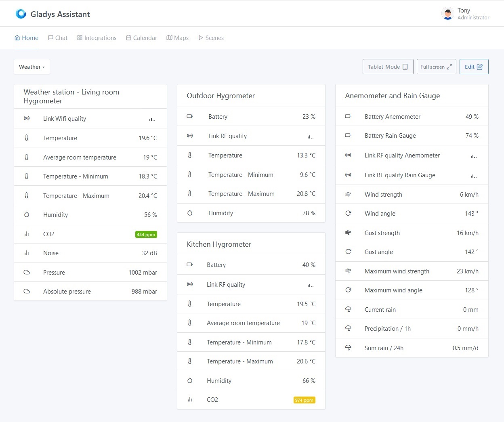Click the Edit dashboard button
This screenshot has width=504, height=422.
(474, 67)
